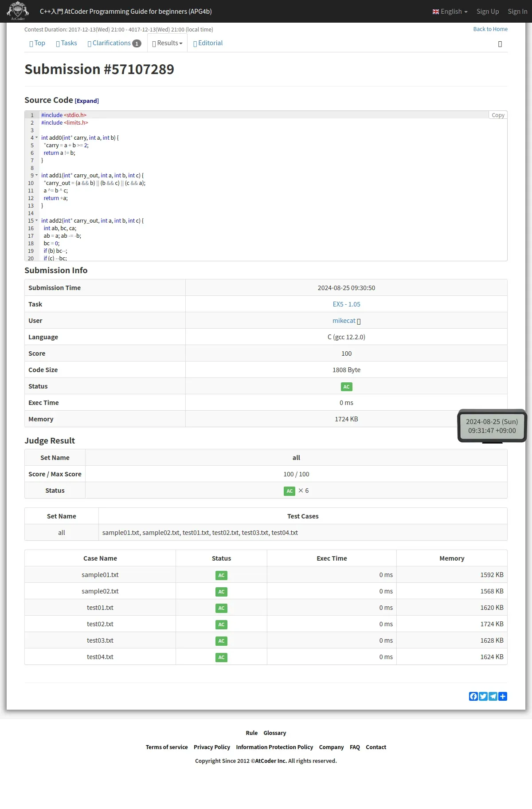The width and height of the screenshot is (532, 809).
Task: Open the Results dropdown tab
Action: 167,43
